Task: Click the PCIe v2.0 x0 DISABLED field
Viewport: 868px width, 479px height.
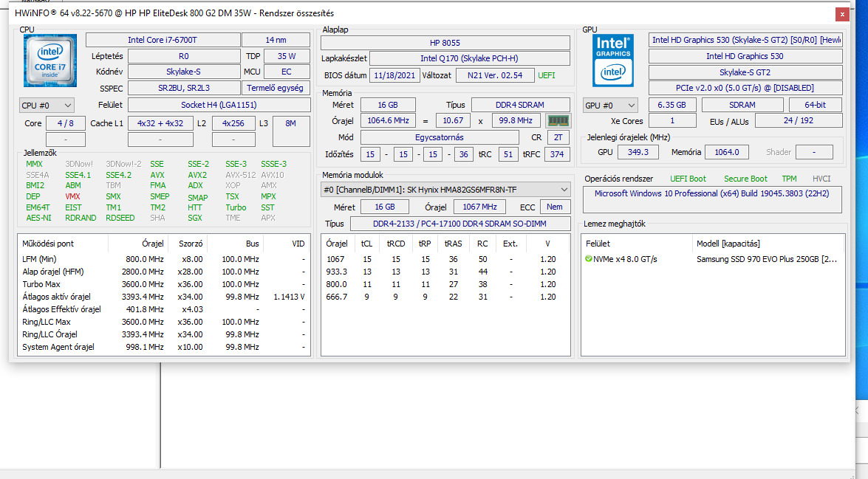Action: point(745,88)
